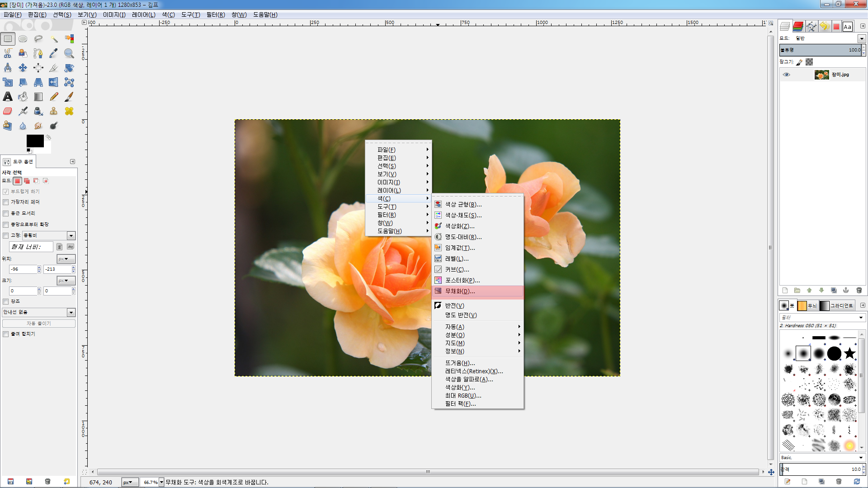Select the Bucket Fill tool

coord(23,97)
